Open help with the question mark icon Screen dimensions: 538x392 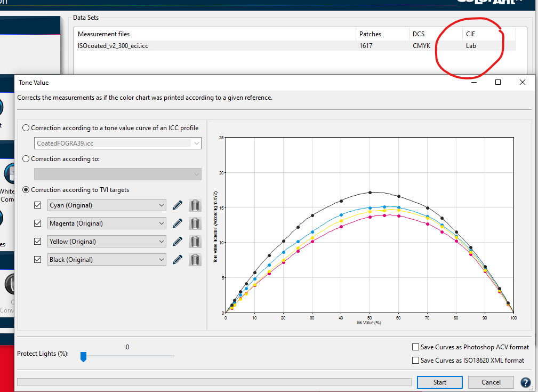(x=525, y=382)
